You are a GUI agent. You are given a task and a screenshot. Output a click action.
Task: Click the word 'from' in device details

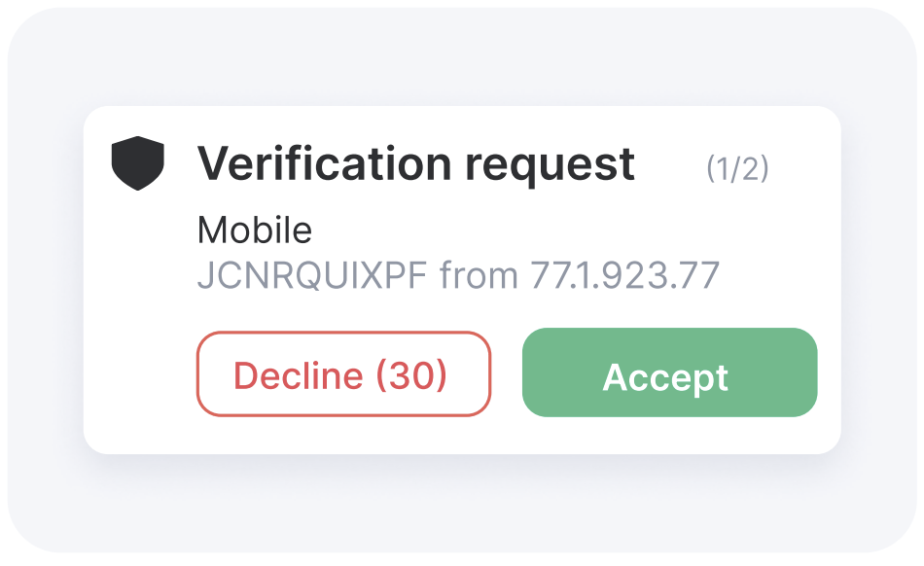tap(479, 275)
